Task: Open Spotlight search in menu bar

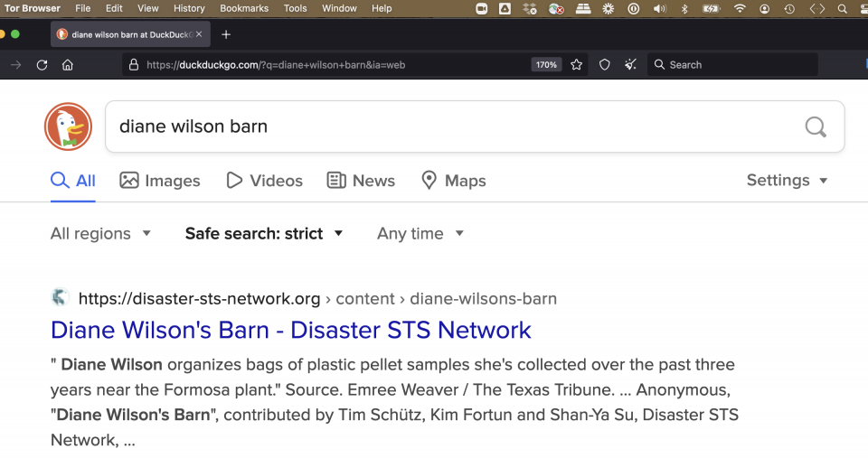Action: pyautogui.click(x=842, y=8)
